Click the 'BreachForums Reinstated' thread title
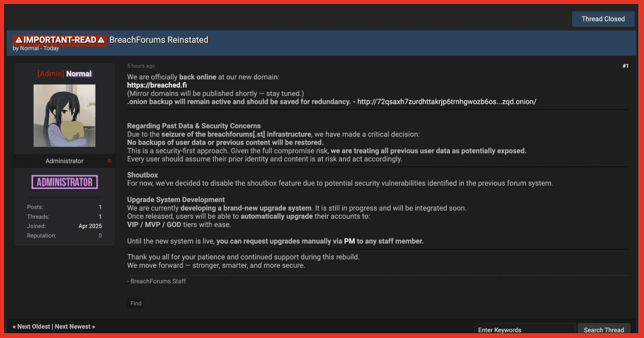Viewport: 644px width, 338px height. 159,40
